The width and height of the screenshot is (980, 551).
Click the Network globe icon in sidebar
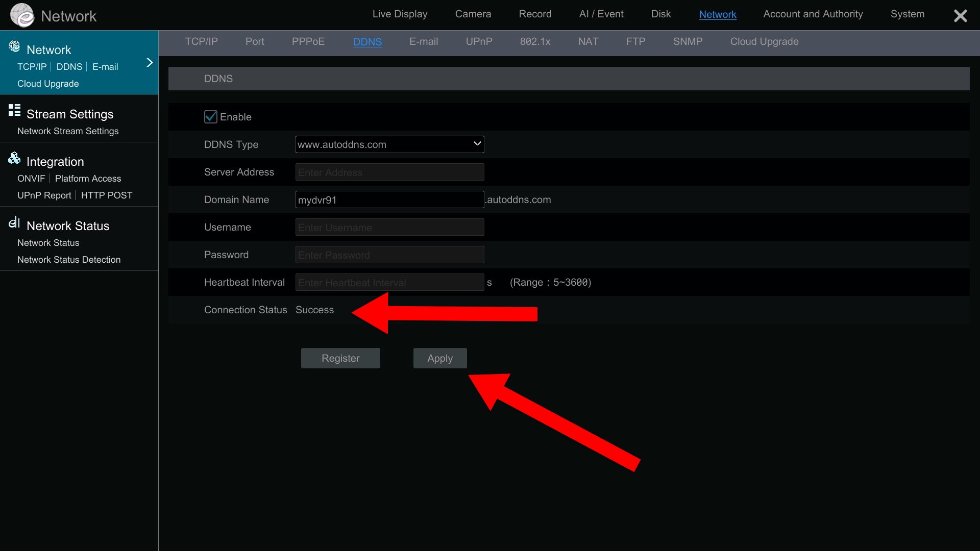coord(14,47)
